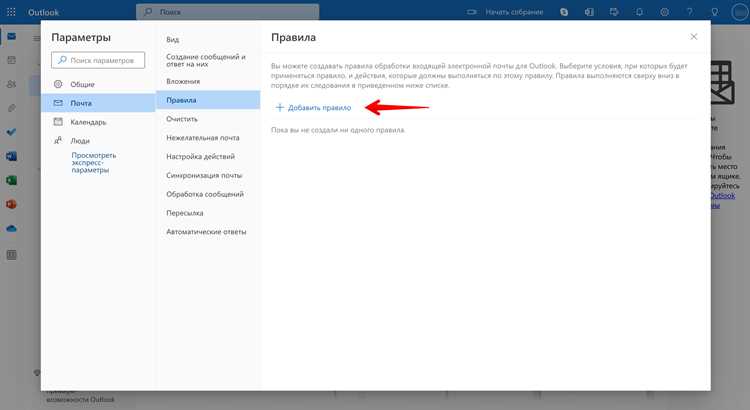This screenshot has width=750, height=410.
Task: Select the Почта settings category
Action: click(98, 103)
